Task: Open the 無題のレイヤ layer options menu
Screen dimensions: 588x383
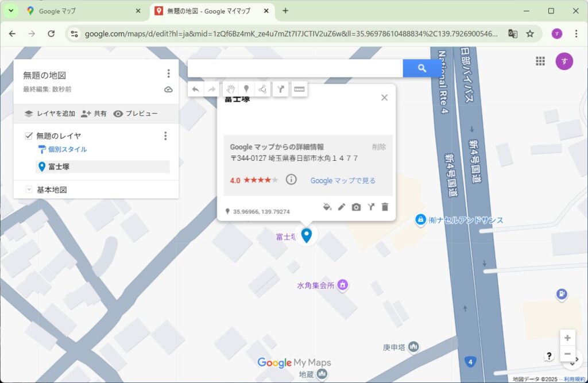Action: (x=165, y=136)
